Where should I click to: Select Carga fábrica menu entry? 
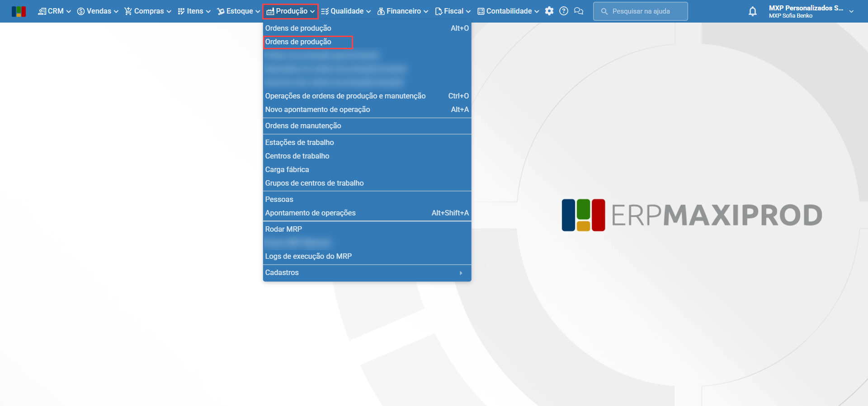click(367, 170)
